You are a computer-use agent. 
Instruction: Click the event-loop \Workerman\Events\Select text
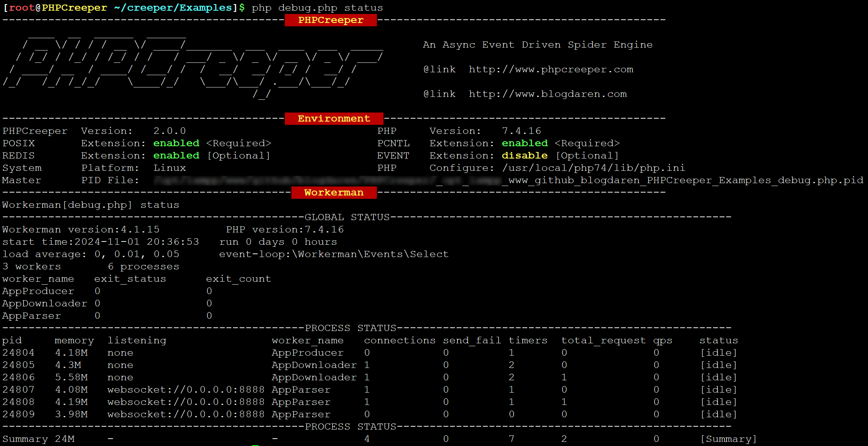pos(334,254)
